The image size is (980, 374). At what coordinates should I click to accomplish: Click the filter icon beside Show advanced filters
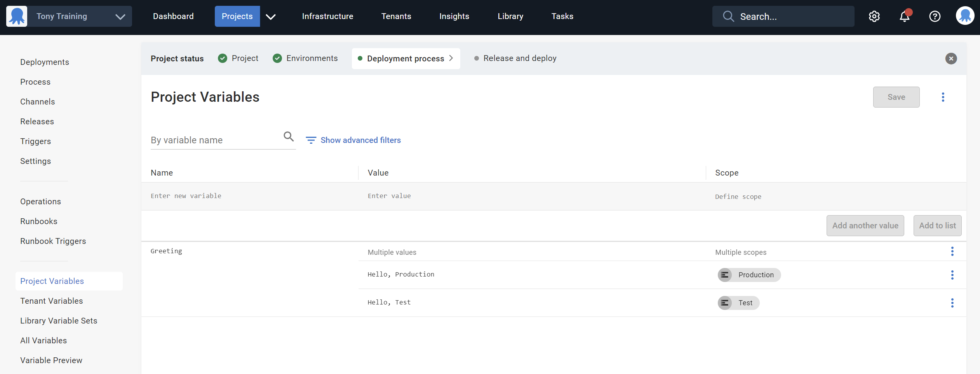[311, 140]
